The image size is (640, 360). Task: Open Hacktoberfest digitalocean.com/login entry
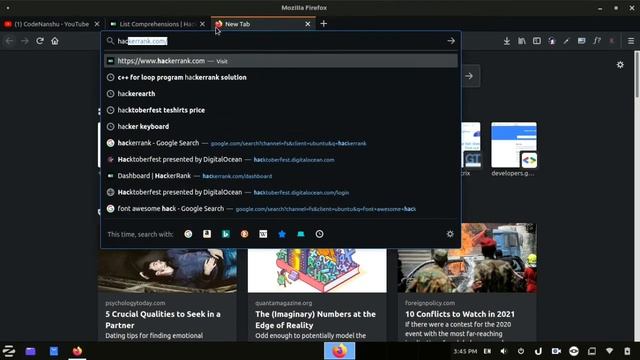tap(281, 192)
